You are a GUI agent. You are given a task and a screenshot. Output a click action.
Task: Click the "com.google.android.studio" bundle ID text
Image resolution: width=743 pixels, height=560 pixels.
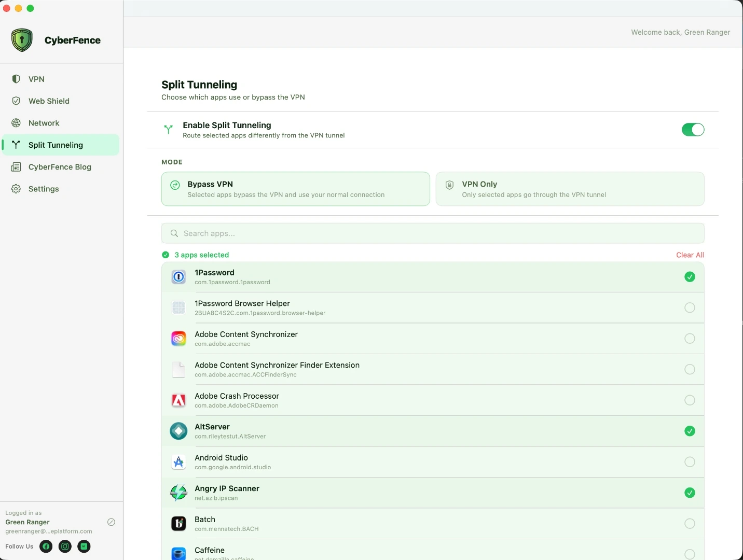(232, 467)
